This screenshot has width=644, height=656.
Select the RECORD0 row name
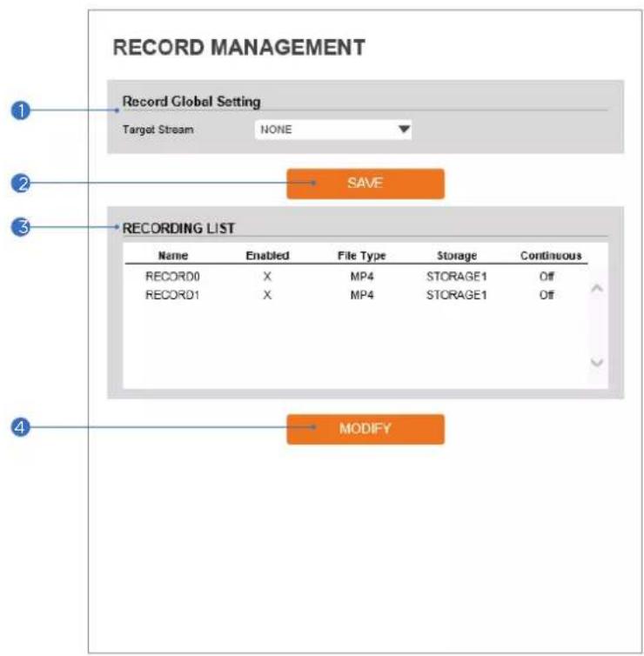pyautogui.click(x=172, y=277)
